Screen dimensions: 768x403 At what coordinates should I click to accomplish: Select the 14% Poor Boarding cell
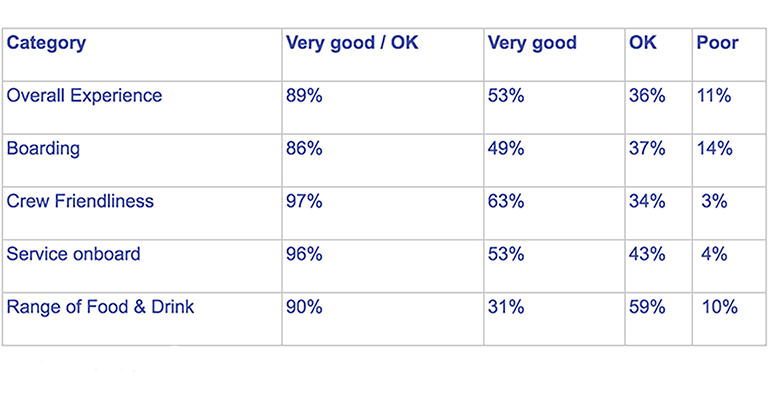(715, 148)
